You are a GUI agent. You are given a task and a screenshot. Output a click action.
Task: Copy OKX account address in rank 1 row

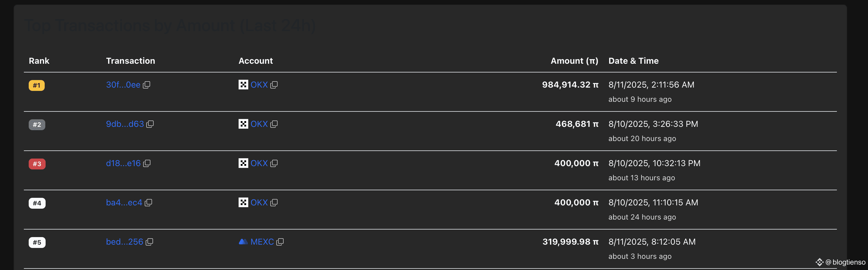click(274, 85)
